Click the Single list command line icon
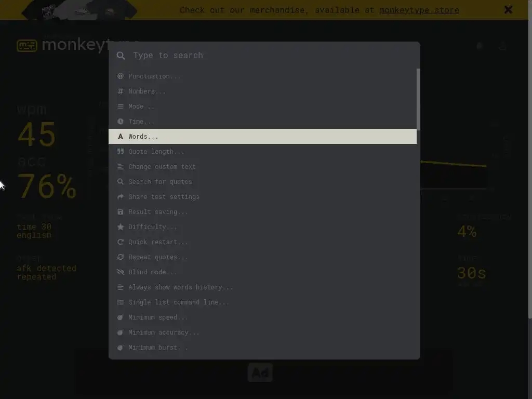Image resolution: width=532 pixels, height=399 pixels. point(121,302)
